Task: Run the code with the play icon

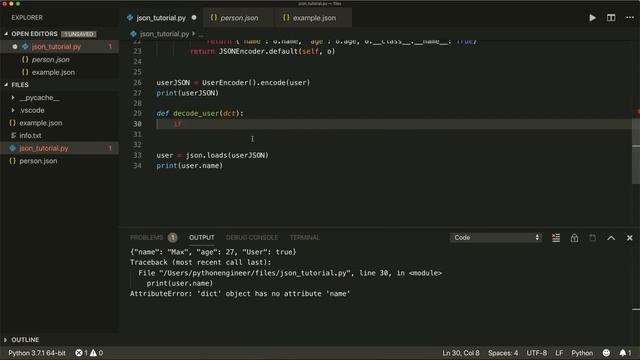Action: [592, 18]
